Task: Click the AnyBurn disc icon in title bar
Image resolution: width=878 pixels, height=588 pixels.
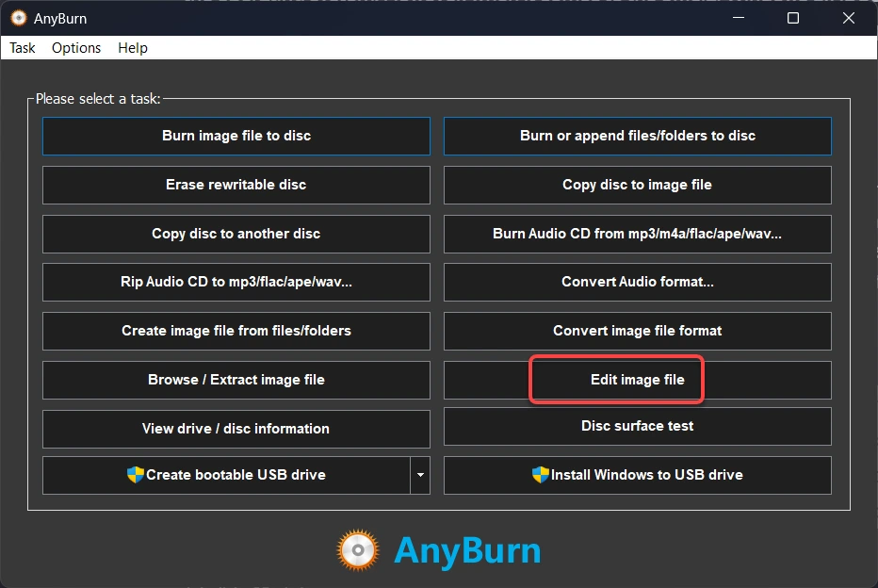Action: click(x=19, y=18)
